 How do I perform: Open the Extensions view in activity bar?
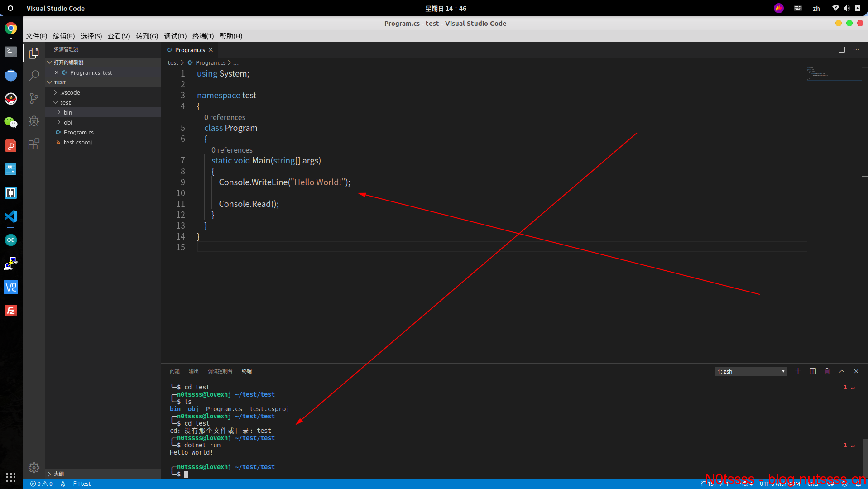[x=34, y=144]
